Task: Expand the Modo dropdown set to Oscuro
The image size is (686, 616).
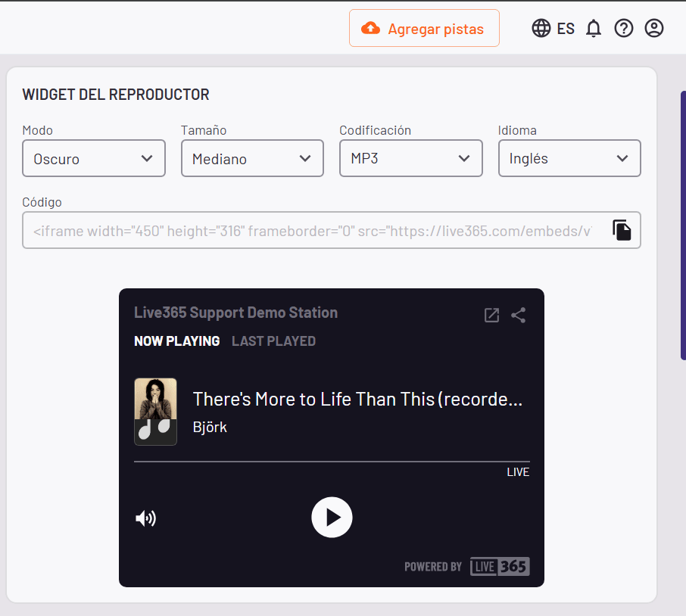Action: tap(94, 158)
